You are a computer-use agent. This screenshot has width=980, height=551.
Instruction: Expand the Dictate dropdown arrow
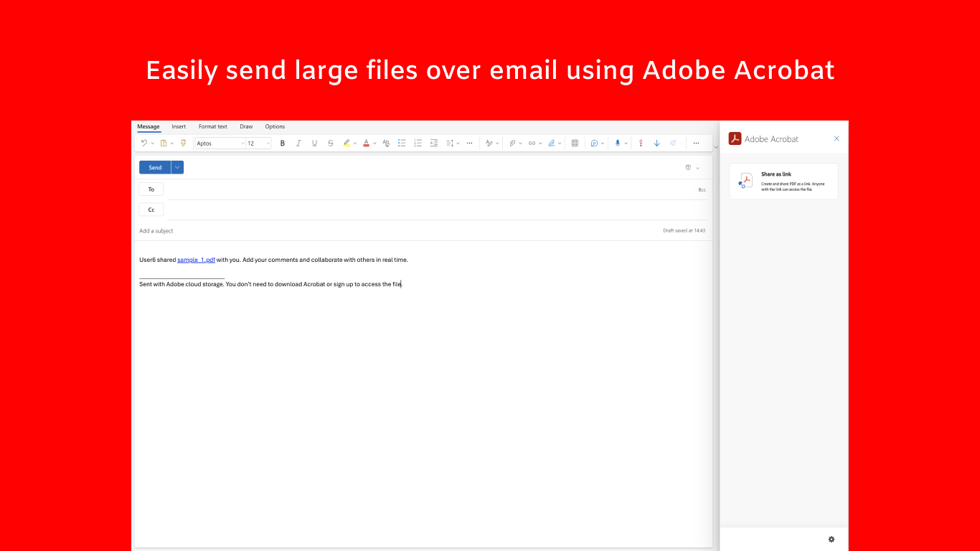click(x=626, y=143)
